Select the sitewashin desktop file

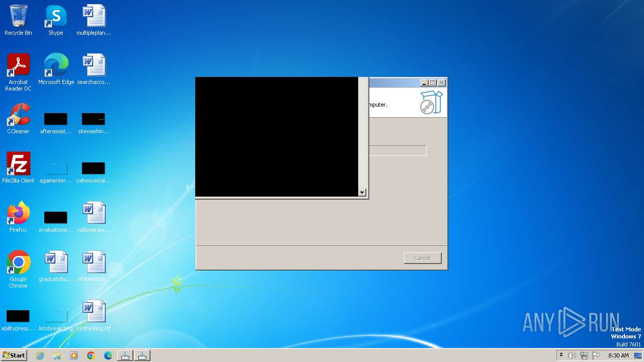click(x=94, y=123)
